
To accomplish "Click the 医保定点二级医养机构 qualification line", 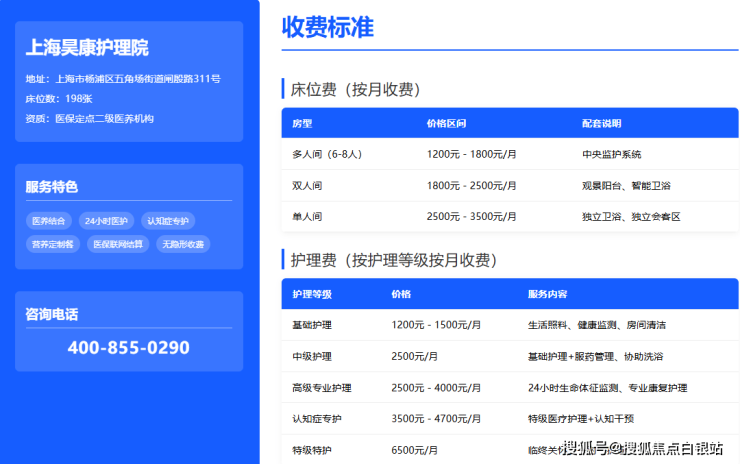I will pyautogui.click(x=90, y=118).
